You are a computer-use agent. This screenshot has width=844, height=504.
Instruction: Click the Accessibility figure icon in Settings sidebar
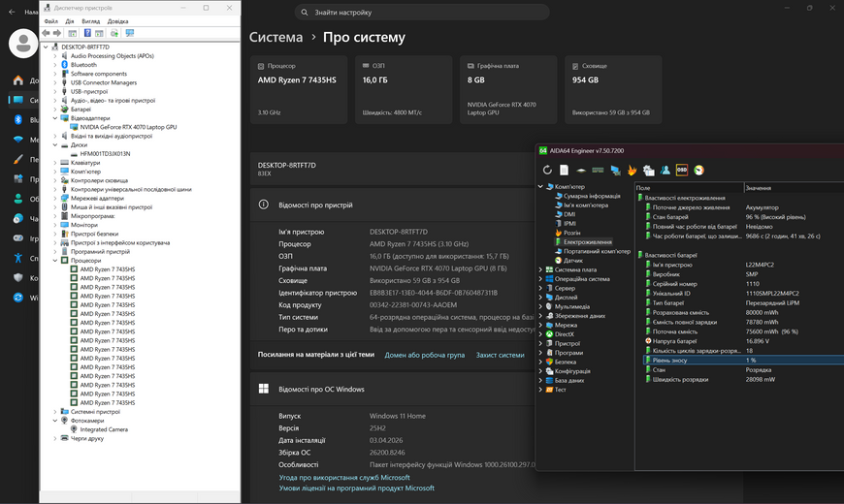[18, 258]
